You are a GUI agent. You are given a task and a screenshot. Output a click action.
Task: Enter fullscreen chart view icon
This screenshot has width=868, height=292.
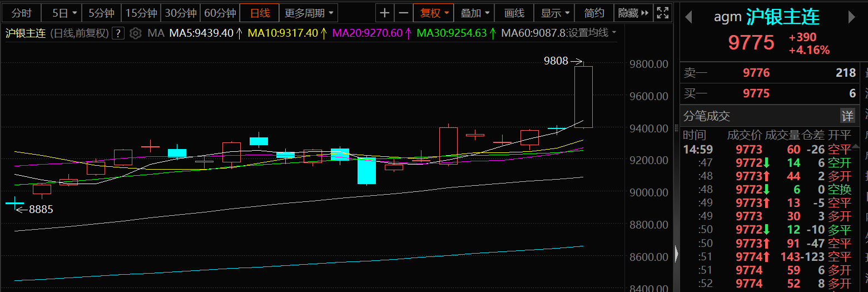(662, 12)
